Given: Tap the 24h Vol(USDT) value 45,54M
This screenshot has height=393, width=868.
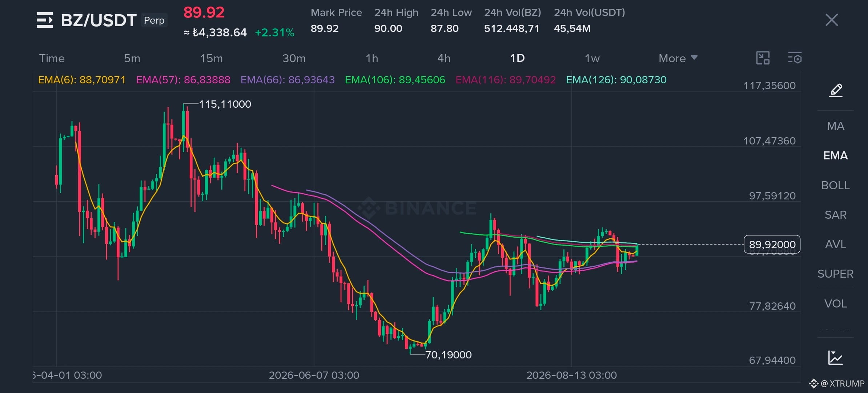Looking at the screenshot, I should click(x=572, y=28).
